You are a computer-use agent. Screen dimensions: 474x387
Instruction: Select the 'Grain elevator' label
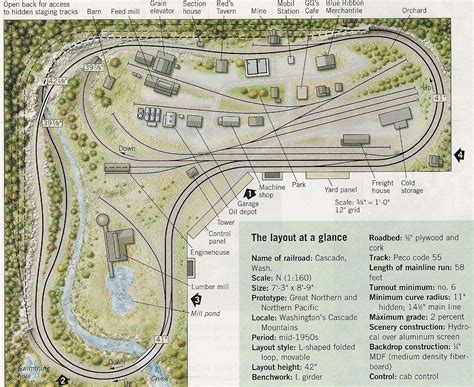coord(162,7)
